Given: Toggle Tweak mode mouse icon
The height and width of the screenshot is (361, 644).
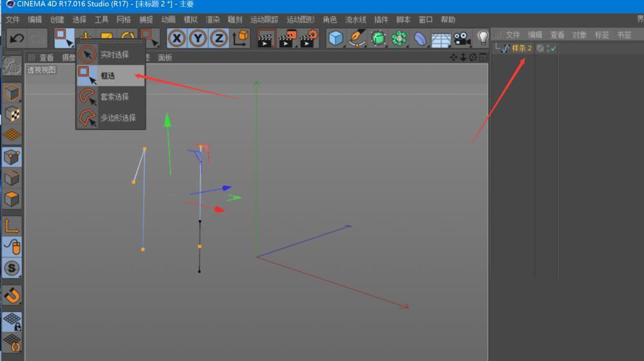Looking at the screenshot, I should tap(12, 247).
